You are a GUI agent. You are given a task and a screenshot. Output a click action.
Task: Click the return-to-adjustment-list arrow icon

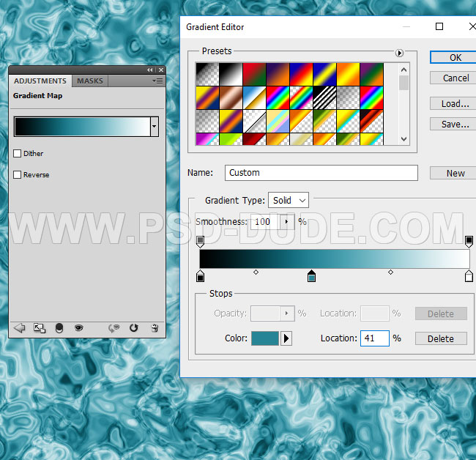[x=20, y=328]
